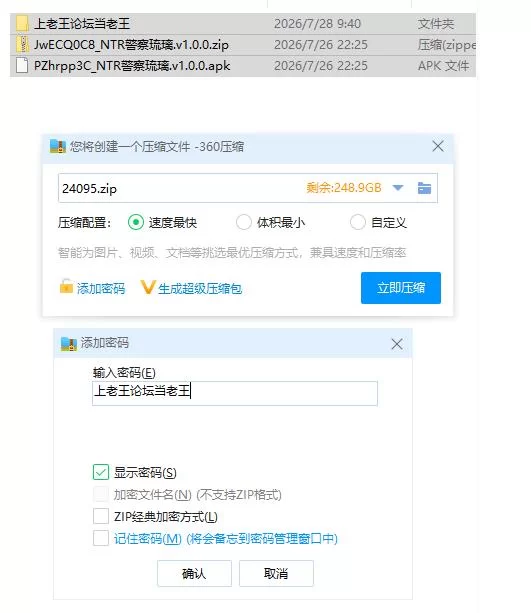Select folder name 上老王论坛当老王 in file list
The height and width of the screenshot is (613, 531).
(82, 23)
